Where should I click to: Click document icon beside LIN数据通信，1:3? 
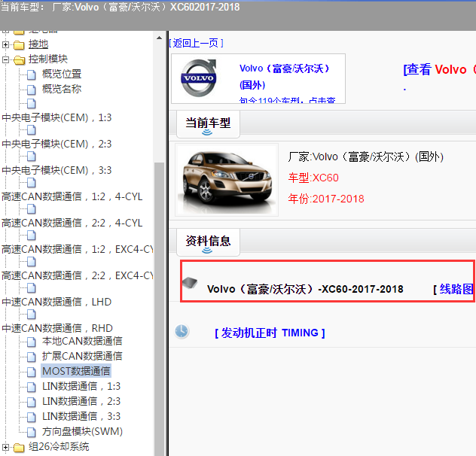coord(32,387)
